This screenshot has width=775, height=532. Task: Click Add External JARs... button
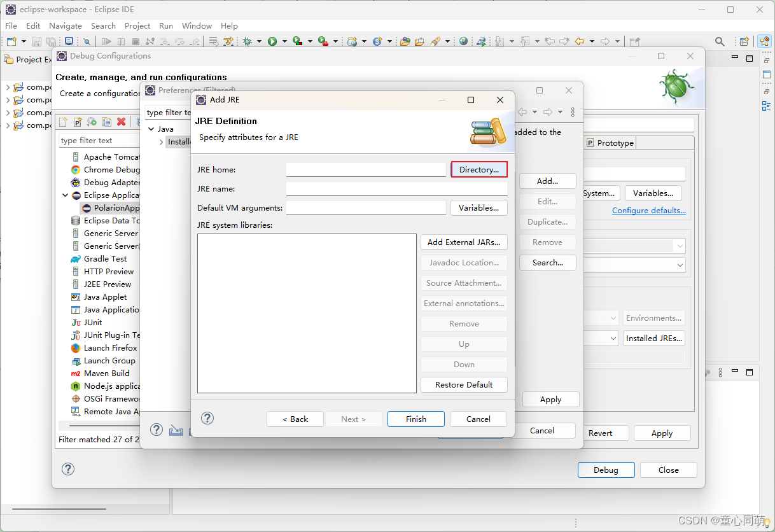coord(464,242)
